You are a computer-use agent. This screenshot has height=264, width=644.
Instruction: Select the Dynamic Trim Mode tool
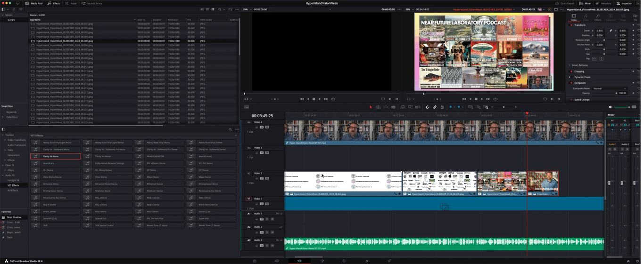[x=386, y=107]
